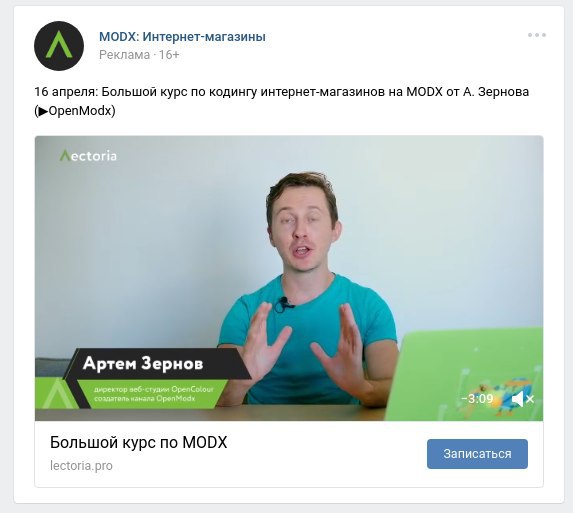Click the green laptop in the video
The height and width of the screenshot is (513, 573).
pyautogui.click(x=464, y=375)
